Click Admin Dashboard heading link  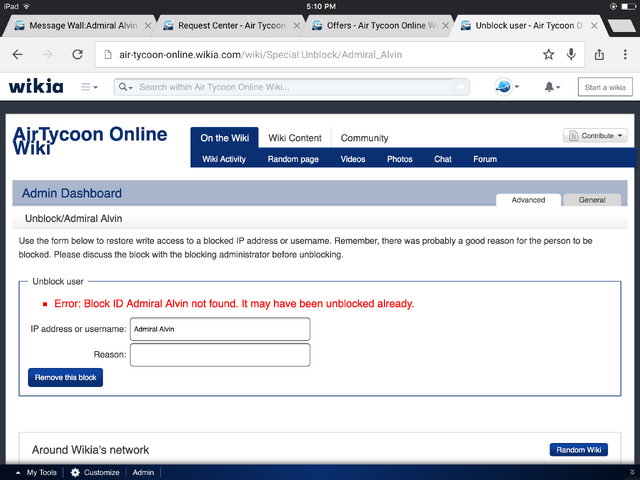[x=72, y=193]
